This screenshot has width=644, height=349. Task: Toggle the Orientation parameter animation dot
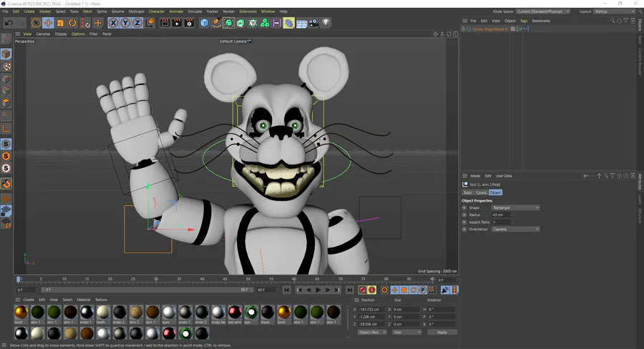(x=464, y=229)
